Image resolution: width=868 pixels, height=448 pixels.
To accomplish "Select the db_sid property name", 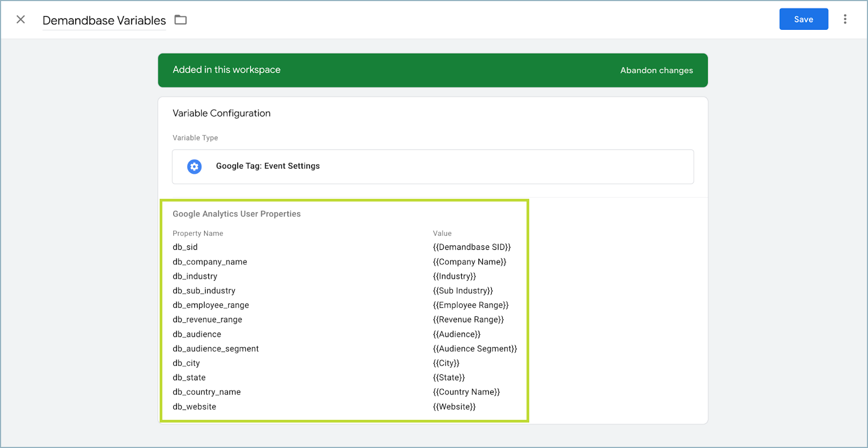I will click(185, 247).
